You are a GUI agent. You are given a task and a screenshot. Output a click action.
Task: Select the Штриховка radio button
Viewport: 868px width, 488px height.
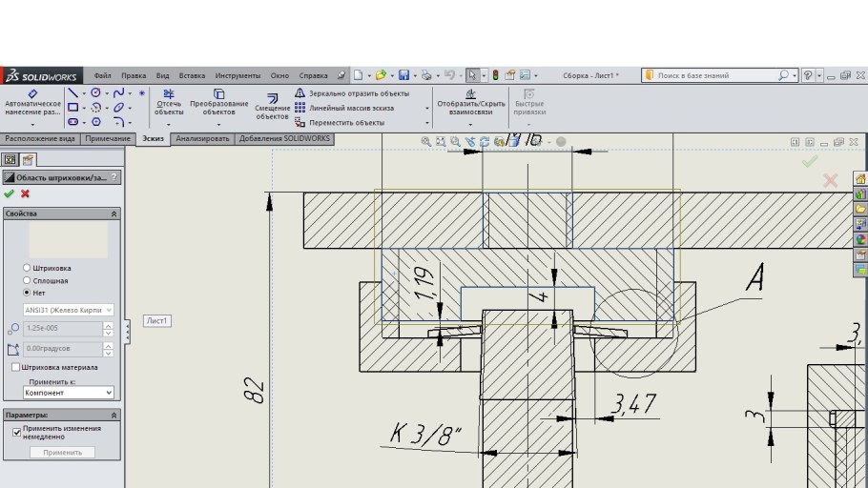[x=27, y=268]
